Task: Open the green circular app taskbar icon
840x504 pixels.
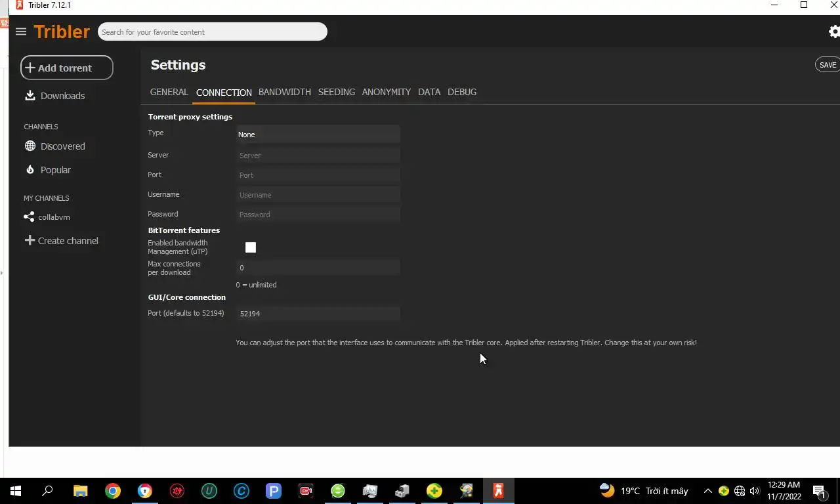Action: [338, 491]
